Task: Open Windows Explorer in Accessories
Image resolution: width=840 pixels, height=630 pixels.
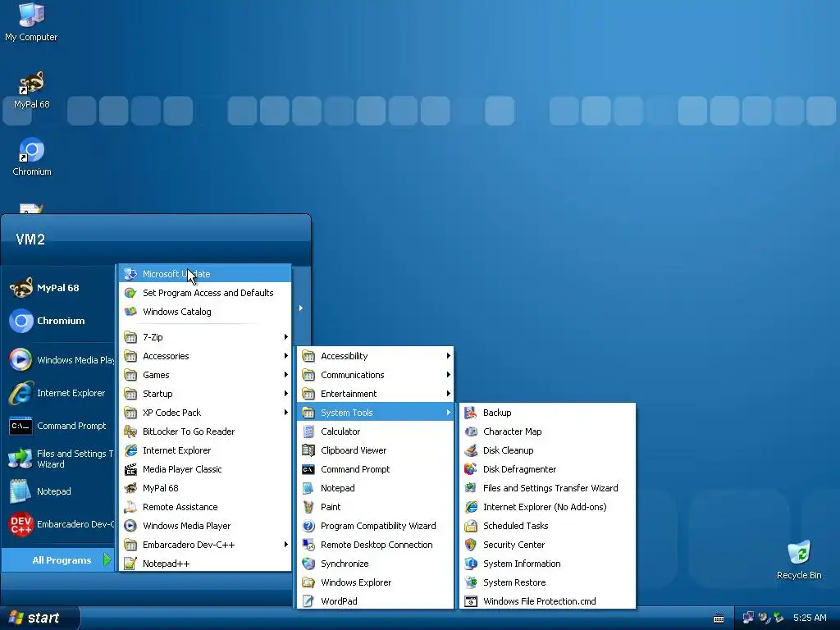Action: pos(375,582)
